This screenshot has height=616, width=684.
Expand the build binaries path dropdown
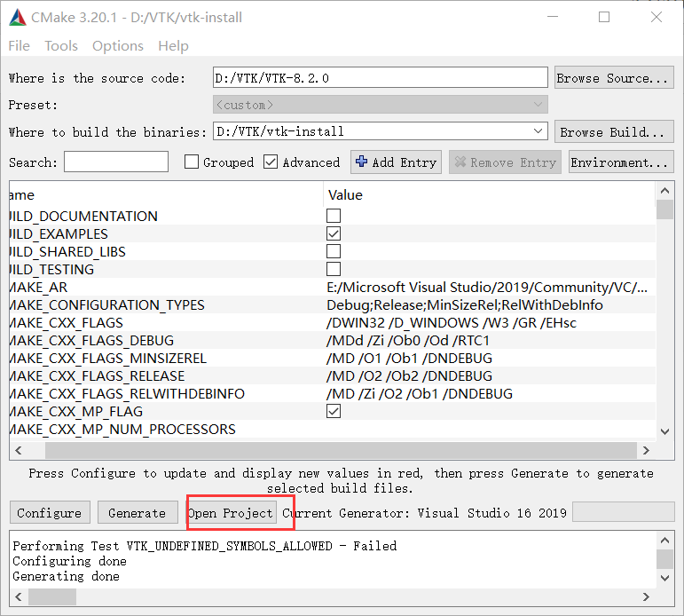538,131
